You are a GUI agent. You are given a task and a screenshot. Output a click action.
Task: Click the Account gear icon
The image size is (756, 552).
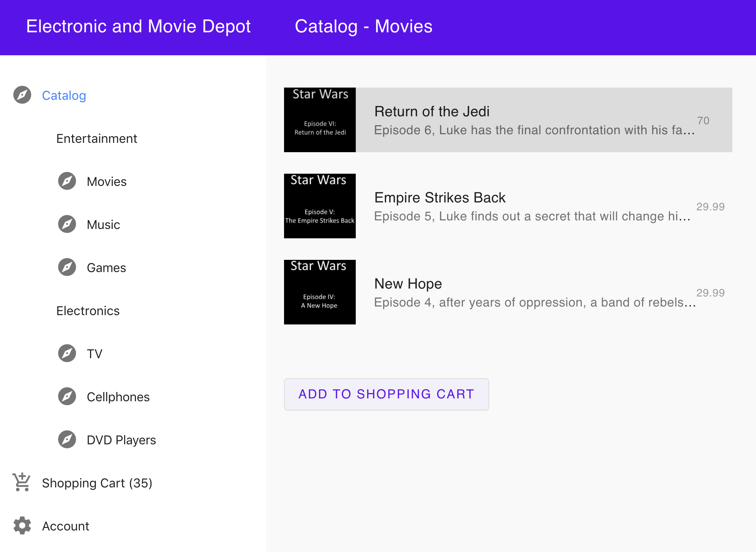pos(22,526)
